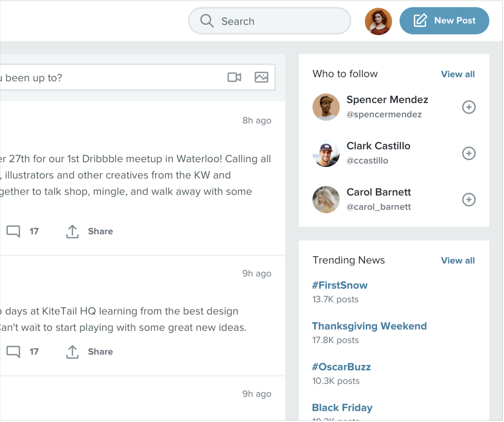Open the Black Friday trending topic

(342, 408)
